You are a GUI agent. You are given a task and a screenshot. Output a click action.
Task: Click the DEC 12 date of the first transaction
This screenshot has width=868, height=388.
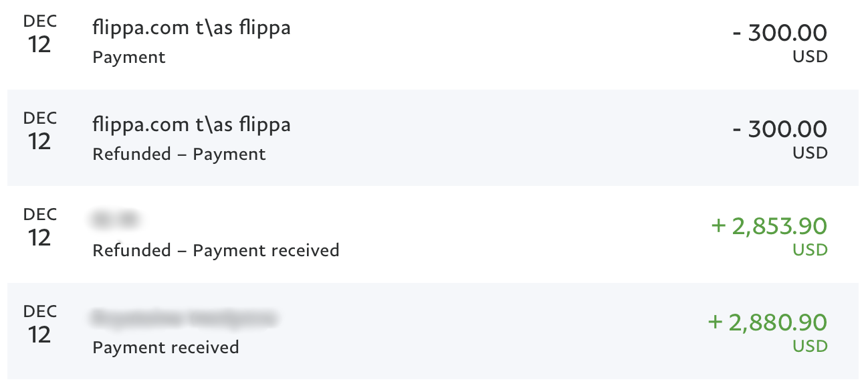click(x=40, y=35)
